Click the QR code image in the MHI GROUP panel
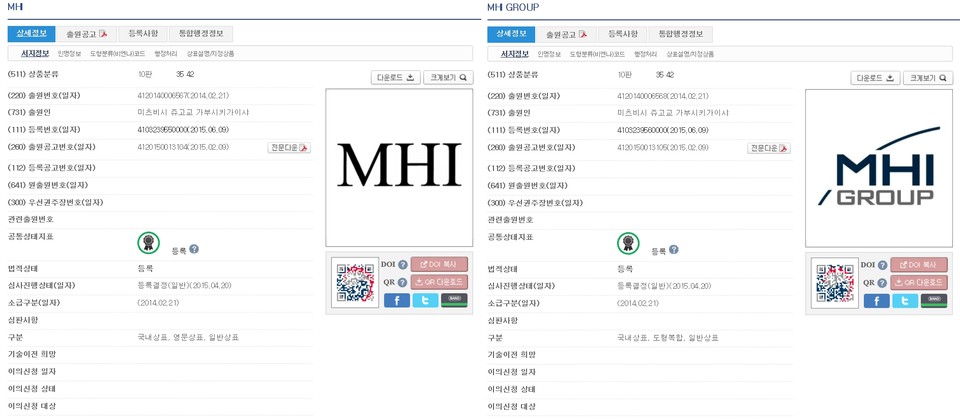This screenshot has width=960, height=419. click(835, 283)
